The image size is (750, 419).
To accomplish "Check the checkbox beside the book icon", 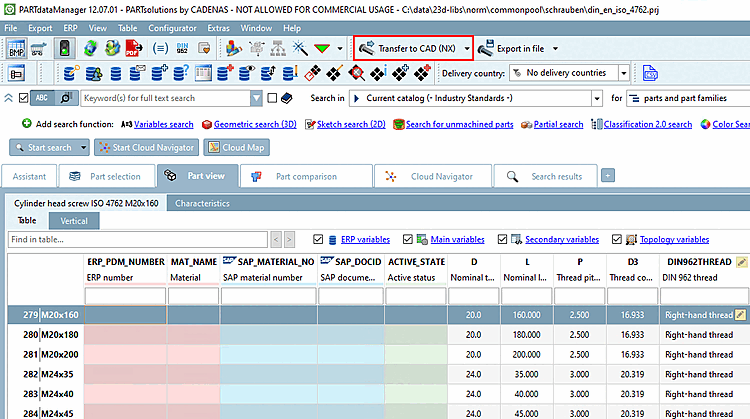I will (x=272, y=98).
